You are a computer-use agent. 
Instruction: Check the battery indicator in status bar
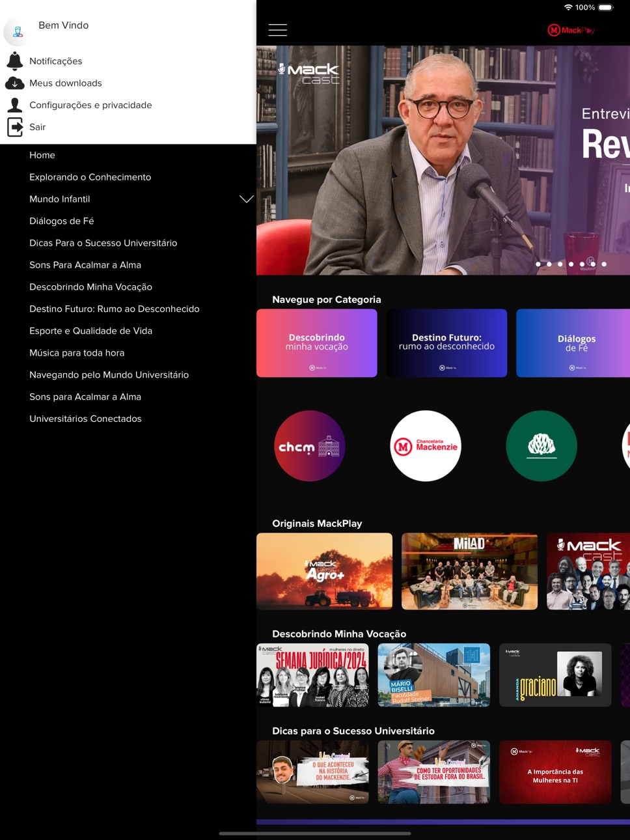pyautogui.click(x=606, y=7)
